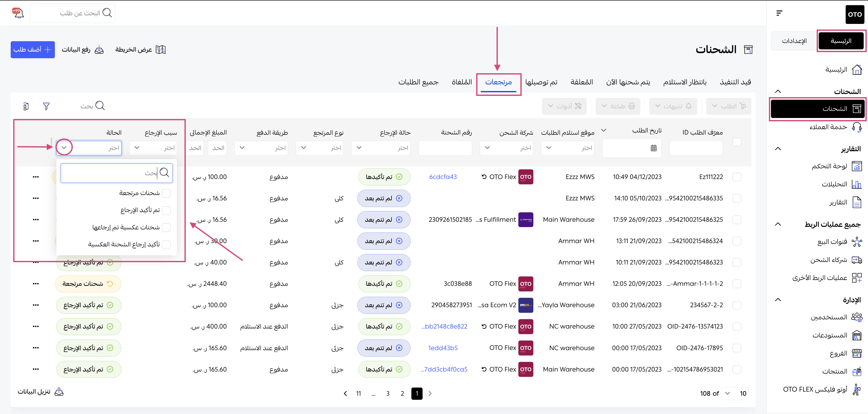Screen dimensions: 868x414
Task: Open the filter funnel icon
Action: pos(46,106)
